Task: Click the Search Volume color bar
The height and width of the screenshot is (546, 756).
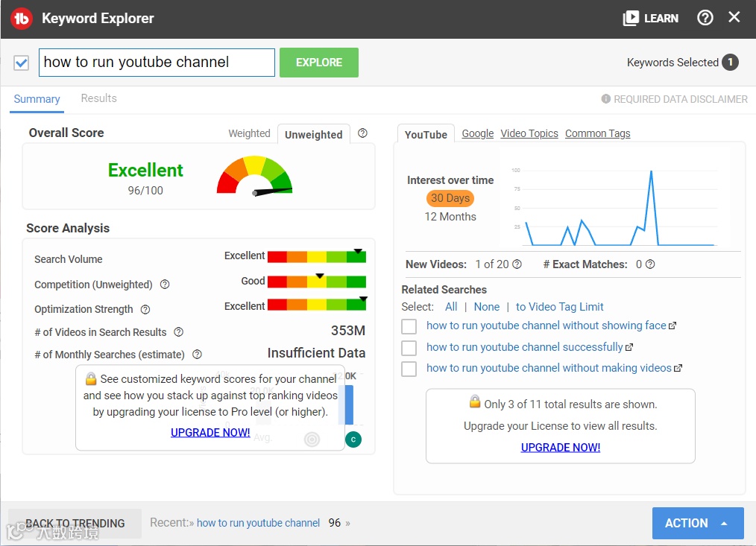Action: click(x=317, y=256)
